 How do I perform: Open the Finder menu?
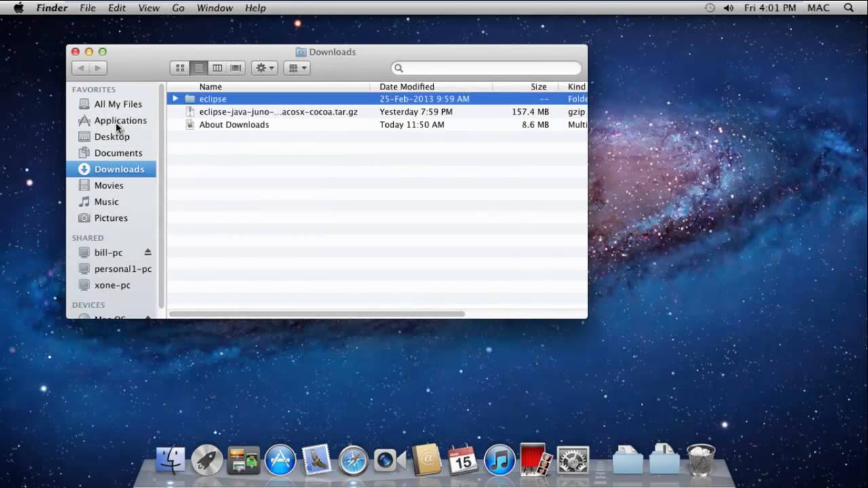pyautogui.click(x=52, y=7)
